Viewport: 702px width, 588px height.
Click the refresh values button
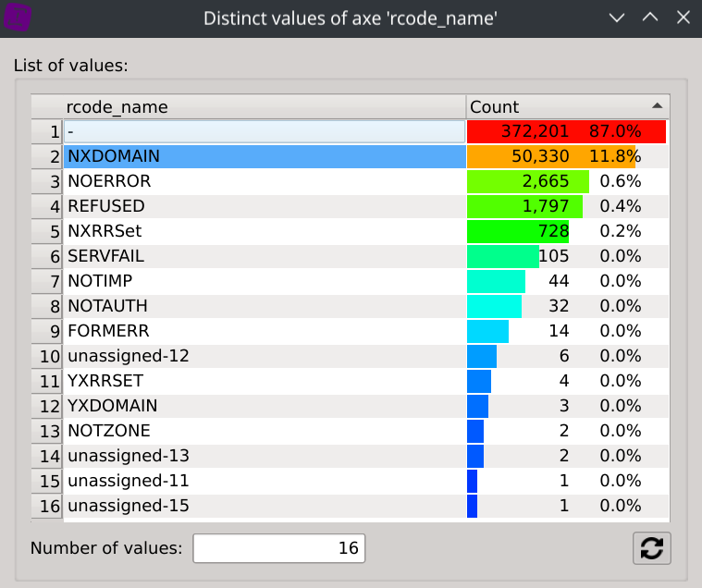[x=651, y=548]
